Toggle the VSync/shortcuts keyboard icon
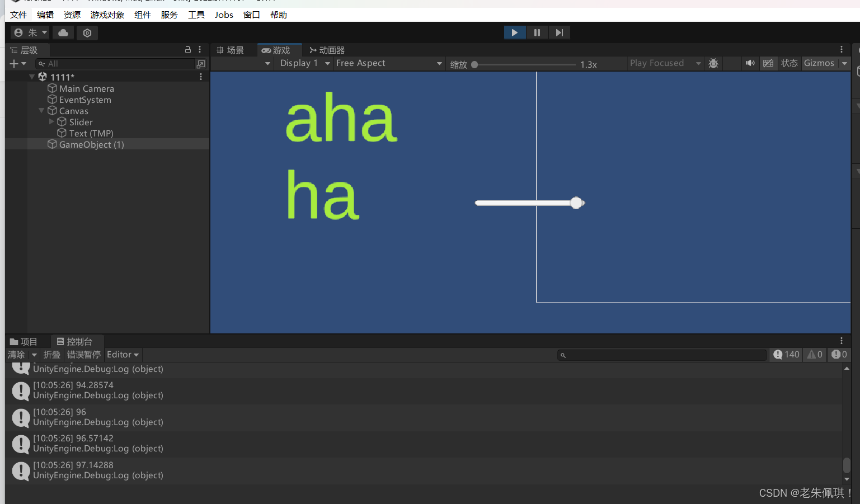The width and height of the screenshot is (860, 504). pyautogui.click(x=768, y=63)
